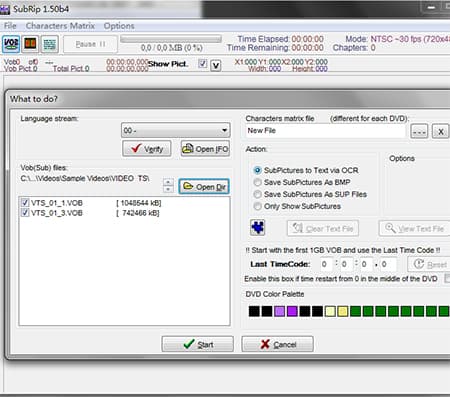Image resolution: width=450 pixels, height=407 pixels.
Task: Click the Verify button
Action: pos(147,149)
